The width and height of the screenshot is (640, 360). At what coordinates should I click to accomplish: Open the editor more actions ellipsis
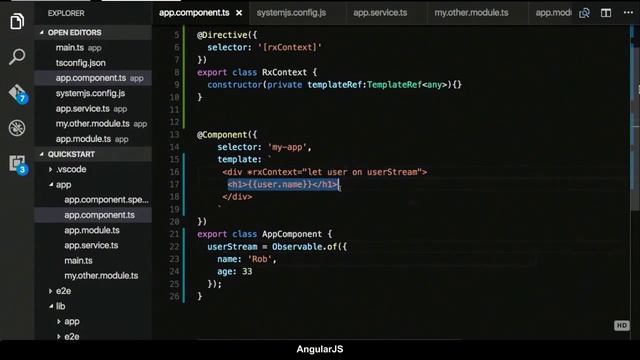pos(629,13)
